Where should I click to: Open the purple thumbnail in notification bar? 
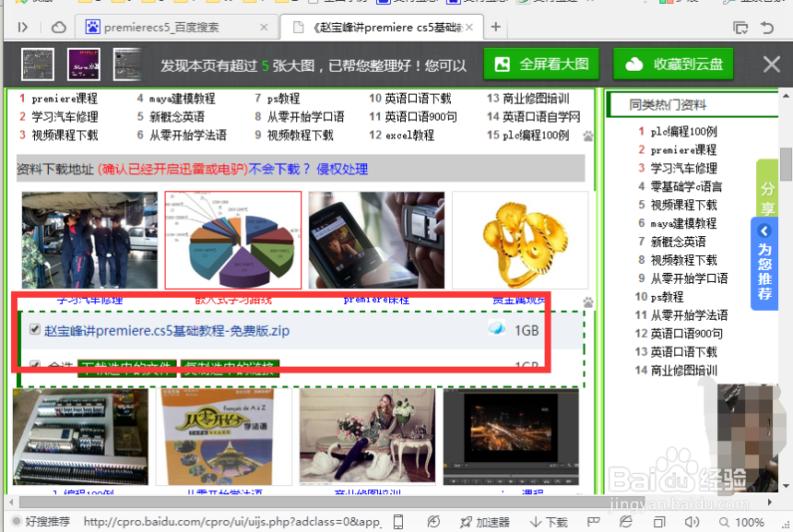pyautogui.click(x=84, y=65)
